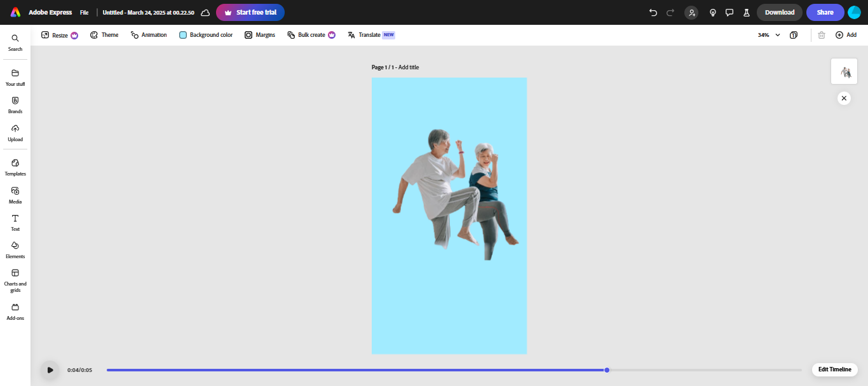Viewport: 868px width, 386px height.
Task: Click the 0:04/0:05 time display
Action: click(79, 370)
